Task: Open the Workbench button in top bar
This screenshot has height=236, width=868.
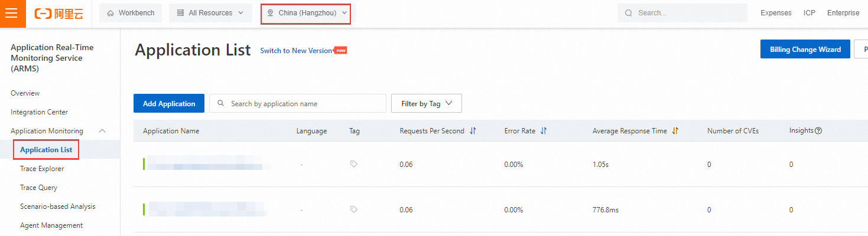Action: coord(131,13)
